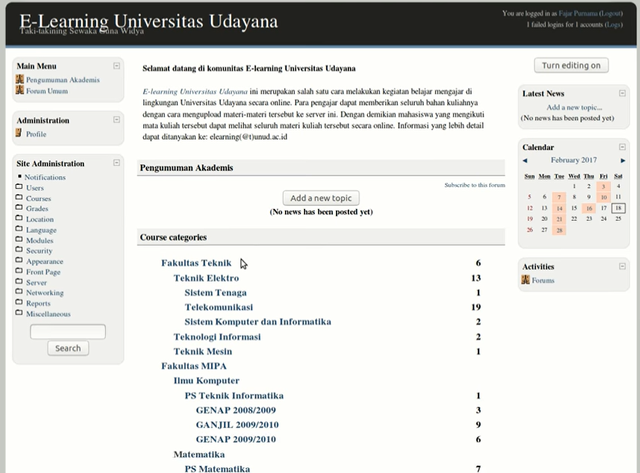Collapse the Latest News block
Image resolution: width=640 pixels, height=473 pixels.
[622, 93]
